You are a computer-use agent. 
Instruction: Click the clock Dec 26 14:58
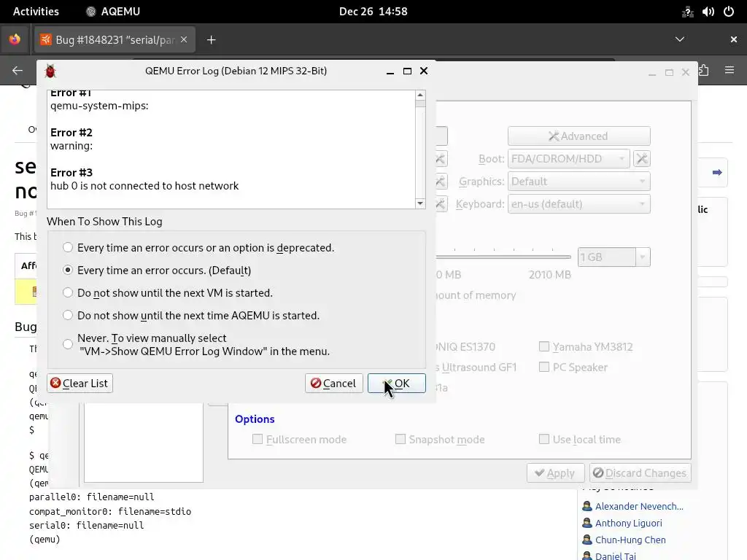click(x=373, y=12)
